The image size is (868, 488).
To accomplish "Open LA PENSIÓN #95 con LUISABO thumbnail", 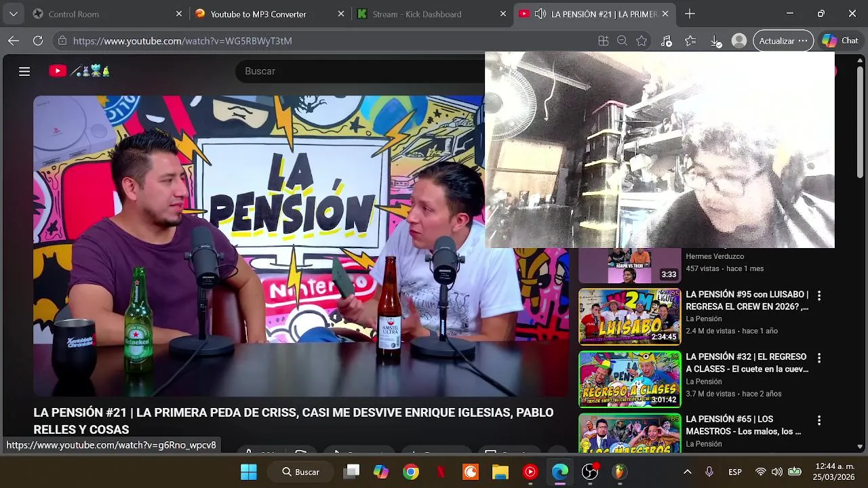I will coord(629,317).
